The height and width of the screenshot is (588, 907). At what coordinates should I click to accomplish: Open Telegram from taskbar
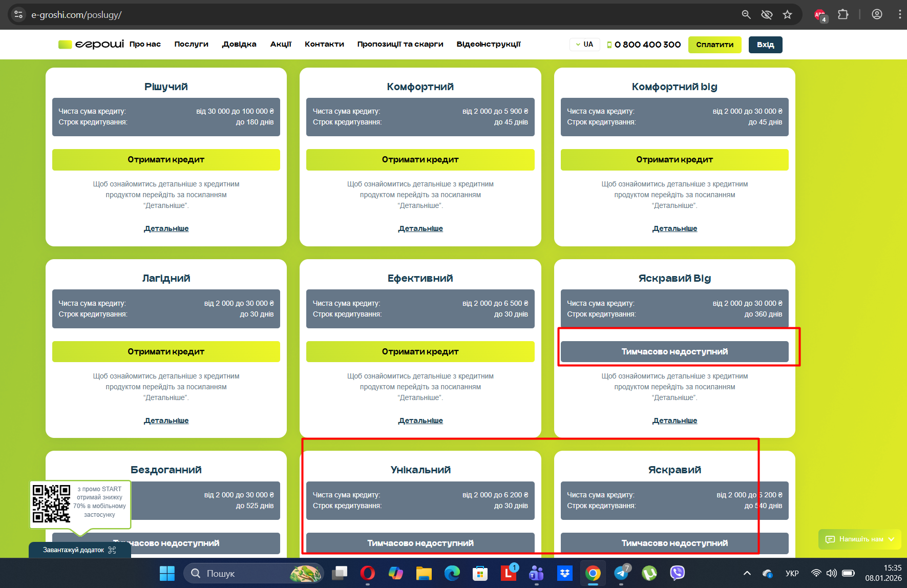622,573
